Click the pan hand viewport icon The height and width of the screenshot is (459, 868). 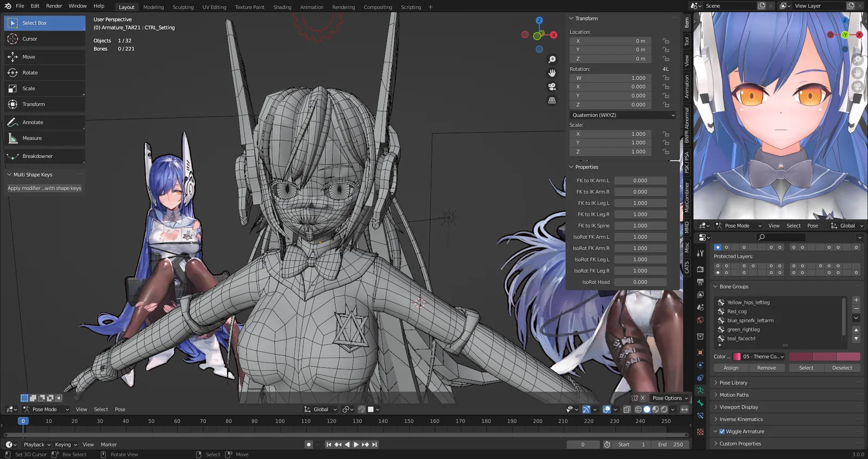552,73
